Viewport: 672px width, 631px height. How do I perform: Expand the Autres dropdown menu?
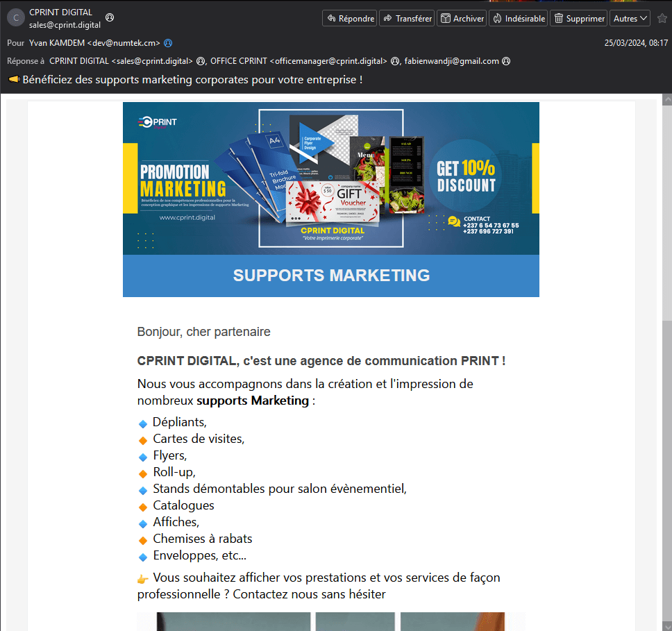[630, 19]
